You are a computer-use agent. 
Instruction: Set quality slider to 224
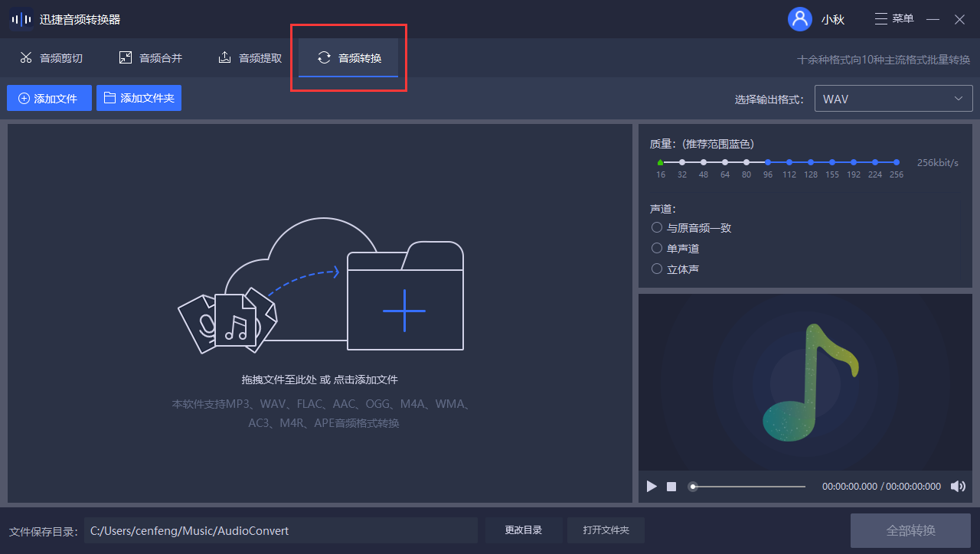click(875, 162)
